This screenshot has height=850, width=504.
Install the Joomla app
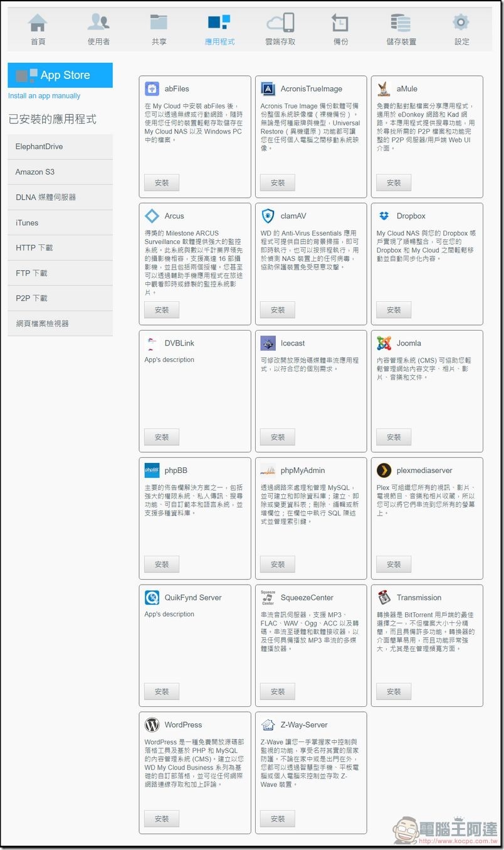394,437
